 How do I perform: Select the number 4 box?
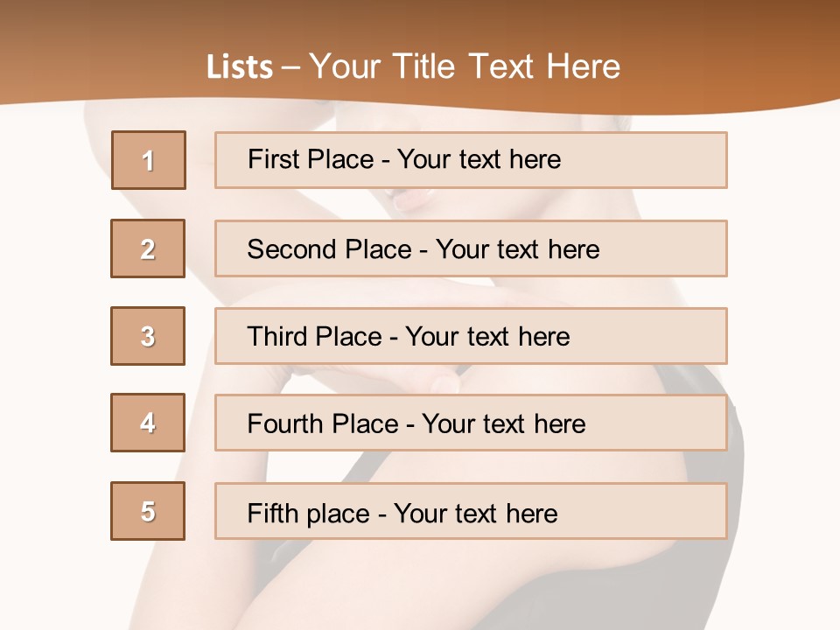click(148, 423)
